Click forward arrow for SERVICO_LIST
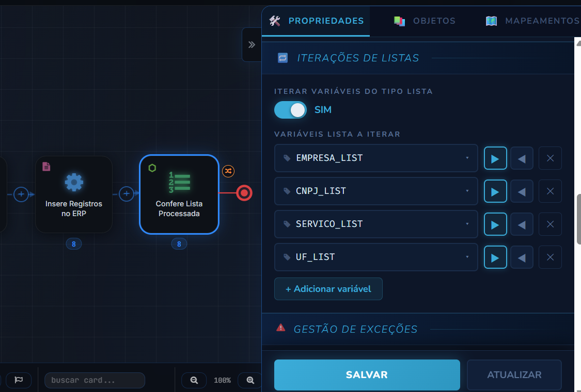 point(495,224)
